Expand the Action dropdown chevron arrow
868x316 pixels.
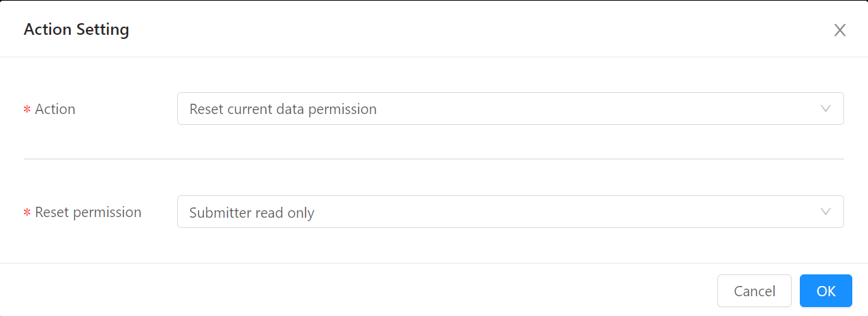826,109
